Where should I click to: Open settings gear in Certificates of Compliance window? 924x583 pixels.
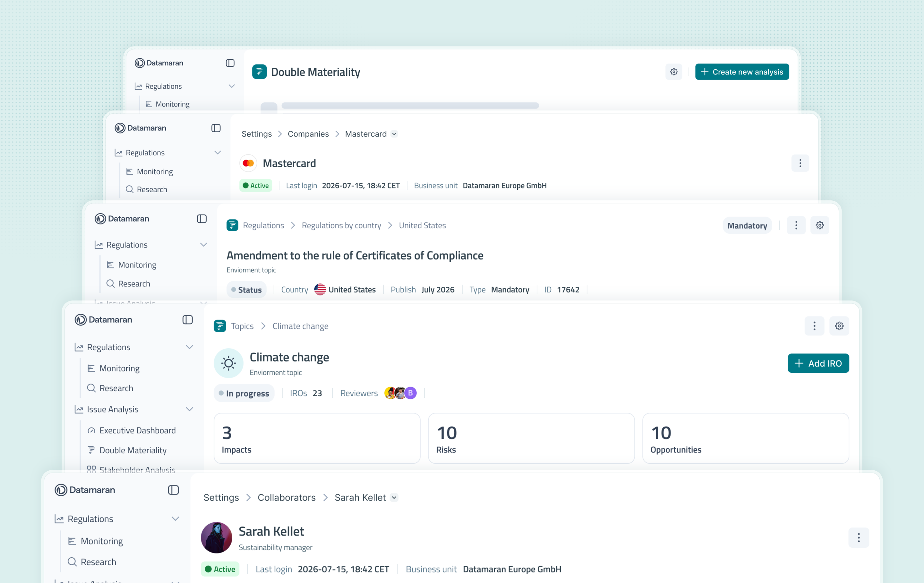[820, 225]
